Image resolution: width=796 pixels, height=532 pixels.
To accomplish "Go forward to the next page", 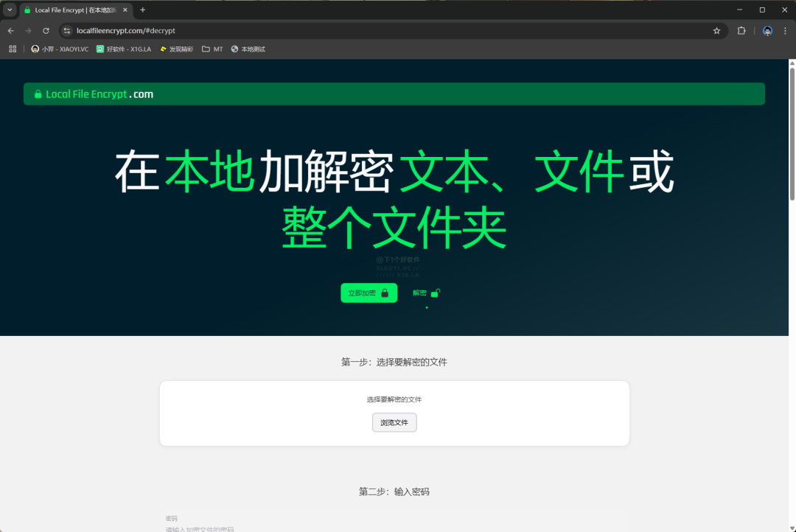I will pos(29,30).
